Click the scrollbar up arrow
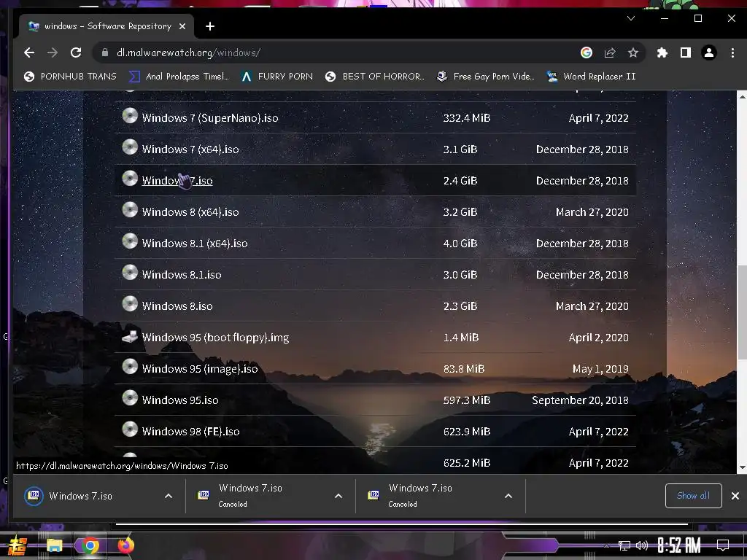Viewport: 747px width, 560px height. [742, 97]
